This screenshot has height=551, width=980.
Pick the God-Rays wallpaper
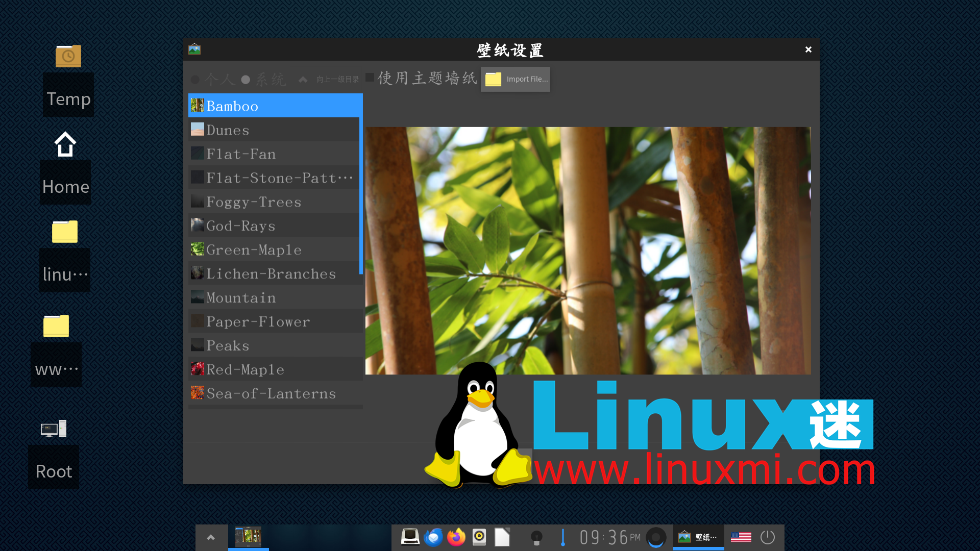(274, 226)
